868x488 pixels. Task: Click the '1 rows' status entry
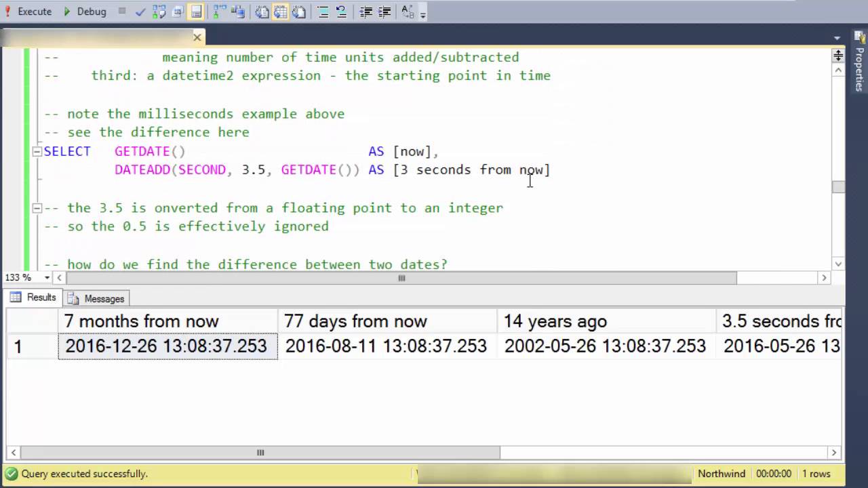coord(816,474)
